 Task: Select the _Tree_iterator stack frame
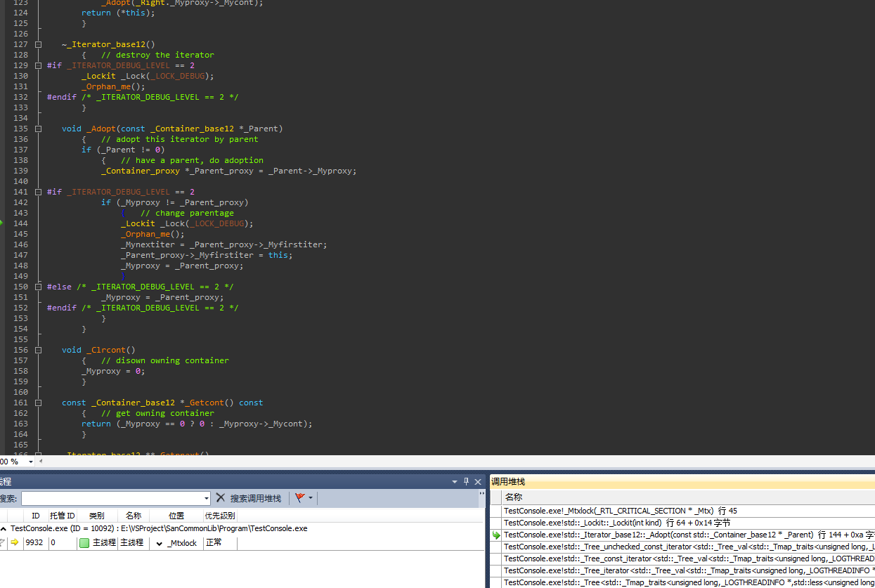coord(689,570)
